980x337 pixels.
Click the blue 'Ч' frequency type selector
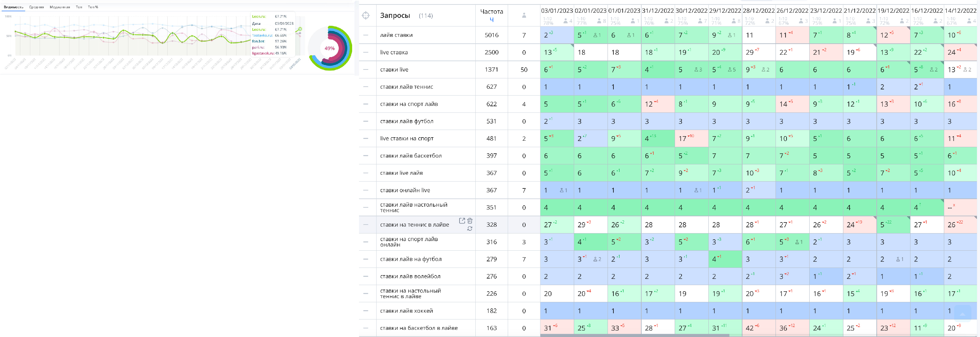[492, 20]
